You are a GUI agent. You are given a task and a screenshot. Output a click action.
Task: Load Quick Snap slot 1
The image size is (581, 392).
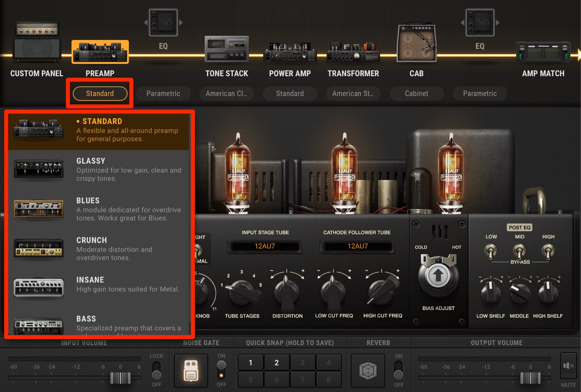[251, 363]
